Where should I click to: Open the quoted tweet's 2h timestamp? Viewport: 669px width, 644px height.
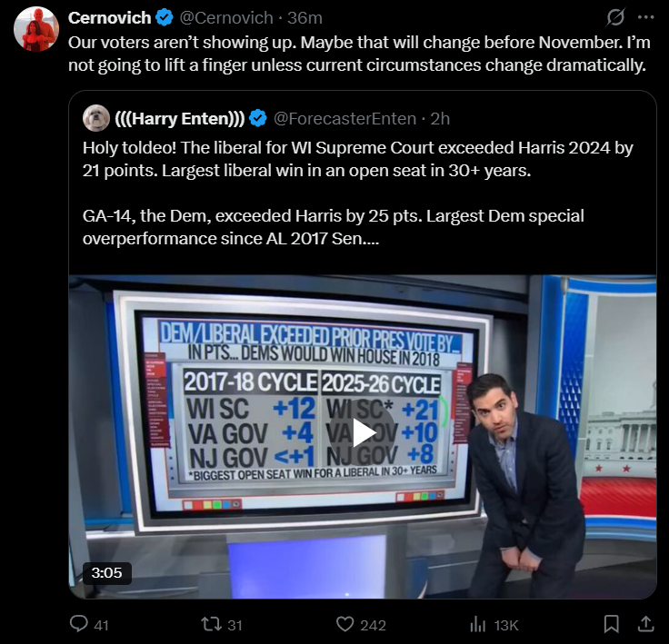click(x=440, y=119)
